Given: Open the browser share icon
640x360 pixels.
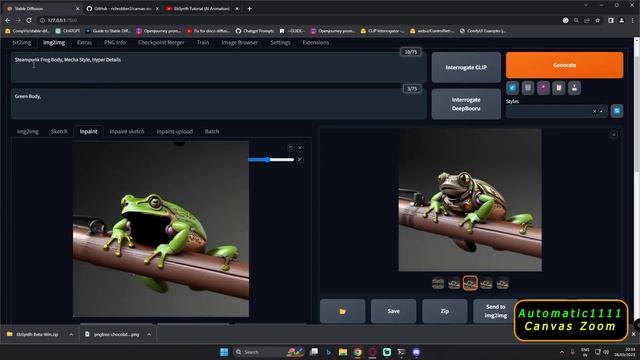Looking at the screenshot, I should tap(587, 20).
